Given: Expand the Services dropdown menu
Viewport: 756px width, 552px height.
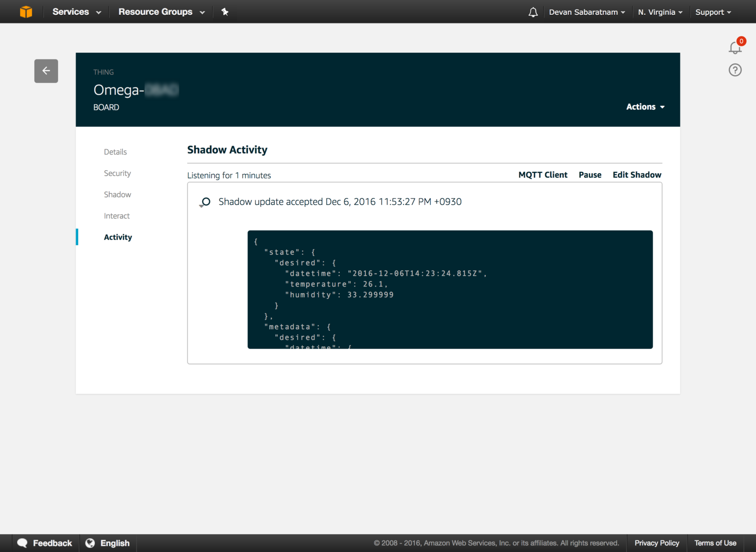Looking at the screenshot, I should tap(77, 12).
